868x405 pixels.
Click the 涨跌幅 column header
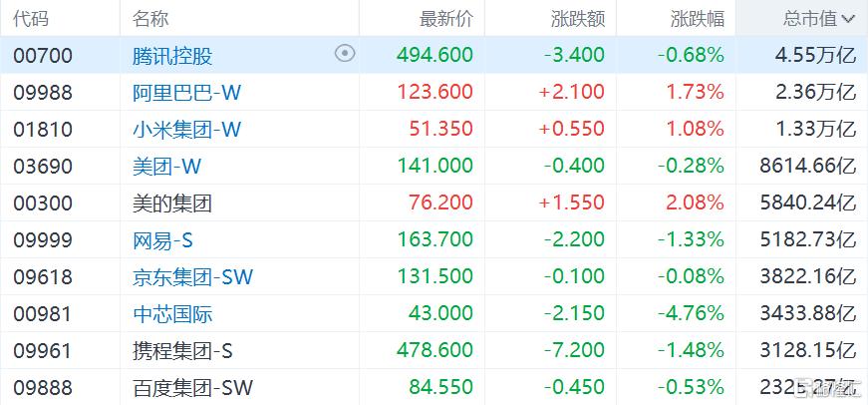click(697, 19)
